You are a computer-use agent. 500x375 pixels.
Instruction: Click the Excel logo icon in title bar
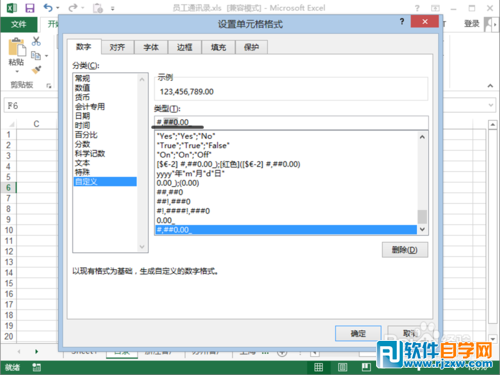[x=12, y=8]
